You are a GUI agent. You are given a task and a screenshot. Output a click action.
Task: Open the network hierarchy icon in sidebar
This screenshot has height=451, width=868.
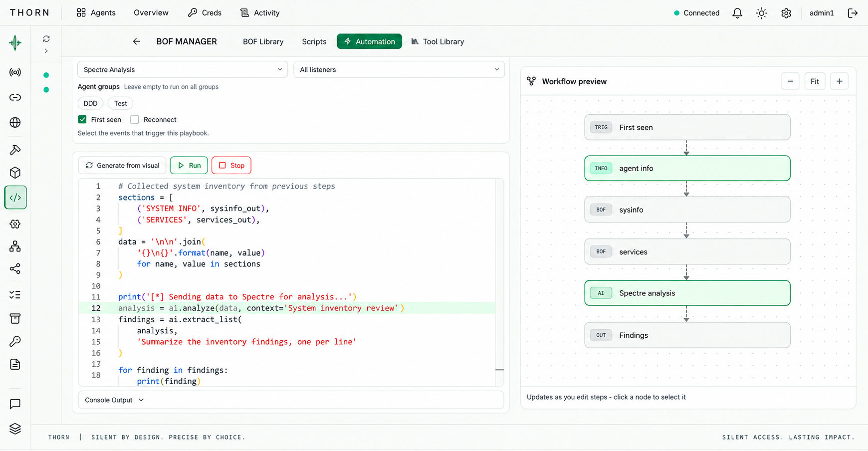point(15,246)
